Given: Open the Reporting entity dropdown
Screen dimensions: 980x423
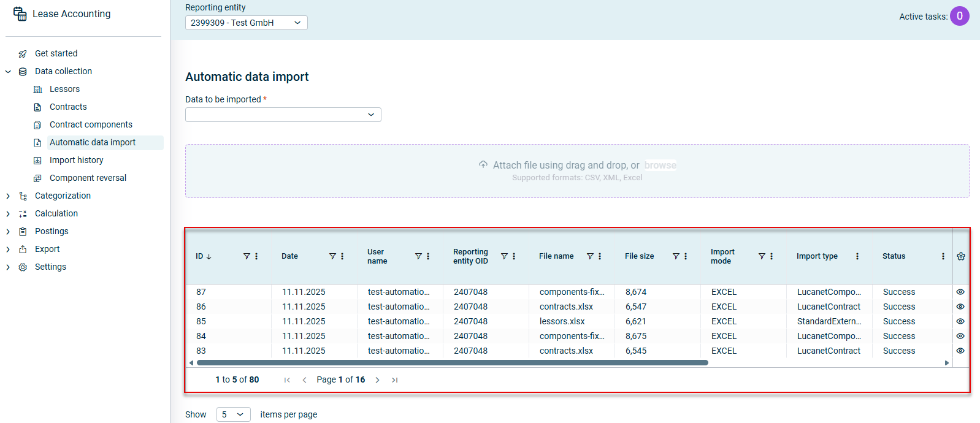Looking at the screenshot, I should point(247,23).
